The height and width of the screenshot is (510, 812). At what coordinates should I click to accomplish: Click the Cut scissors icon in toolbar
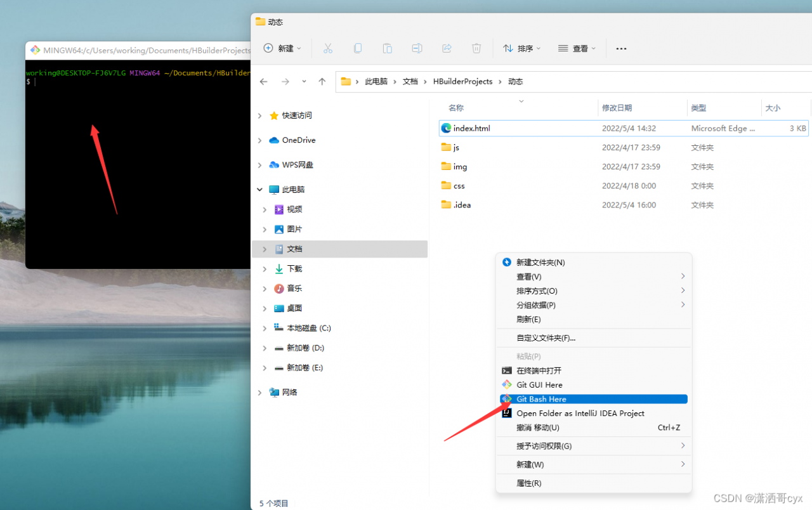point(328,48)
